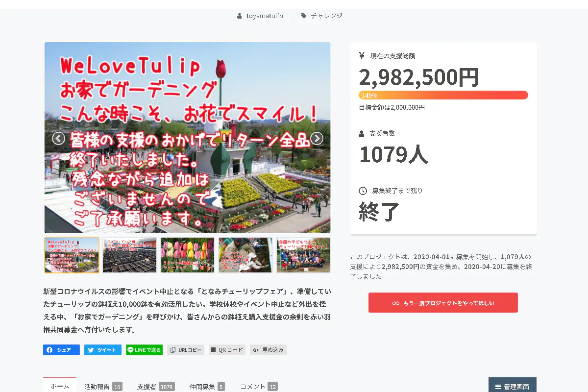Show QRコード for this project
588x392 pixels.
(x=227, y=350)
